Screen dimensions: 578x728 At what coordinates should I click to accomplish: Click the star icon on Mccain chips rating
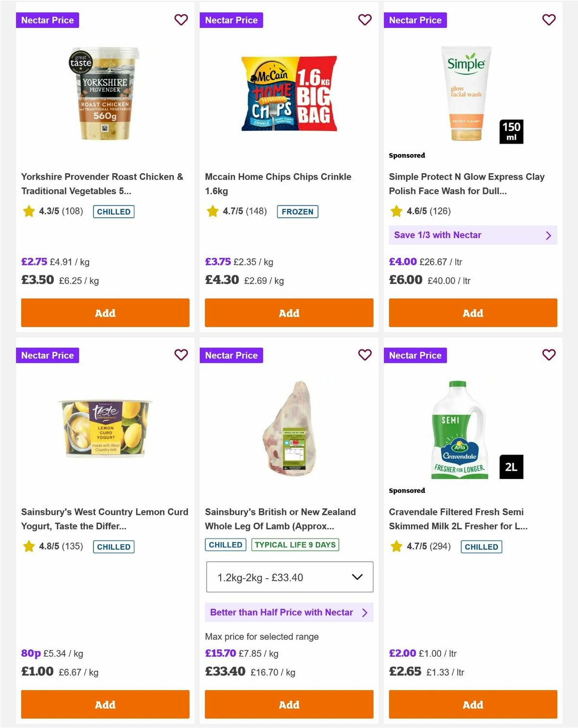(212, 211)
